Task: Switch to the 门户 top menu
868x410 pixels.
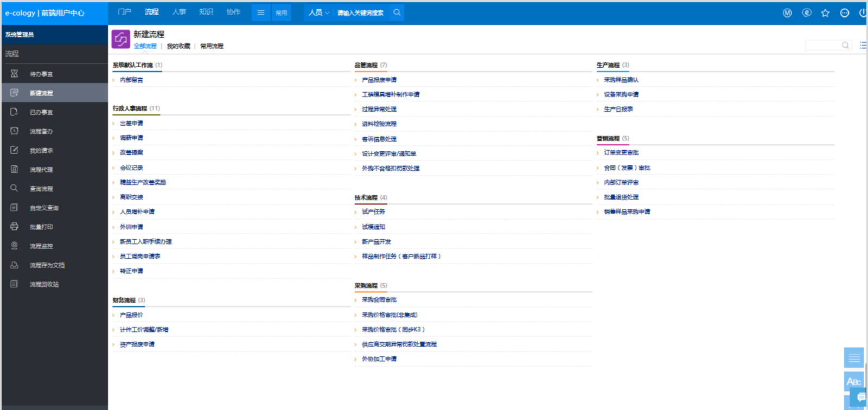Action: pos(124,12)
